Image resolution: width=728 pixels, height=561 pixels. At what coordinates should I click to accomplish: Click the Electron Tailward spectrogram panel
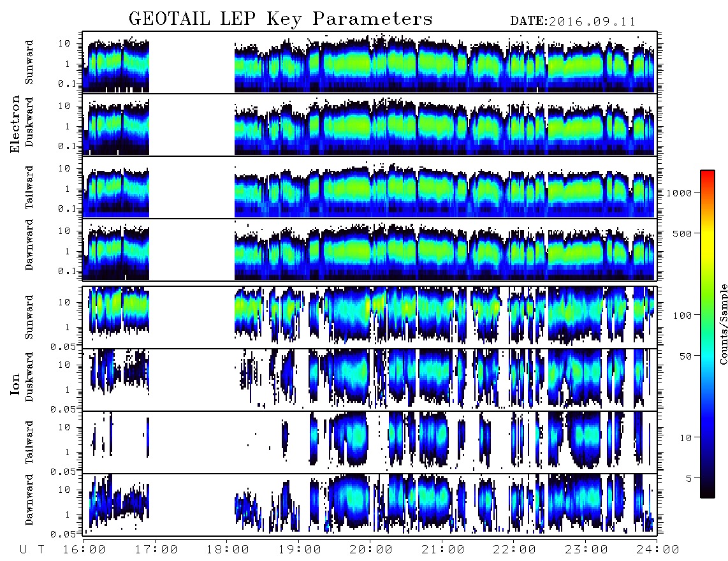click(x=370, y=187)
